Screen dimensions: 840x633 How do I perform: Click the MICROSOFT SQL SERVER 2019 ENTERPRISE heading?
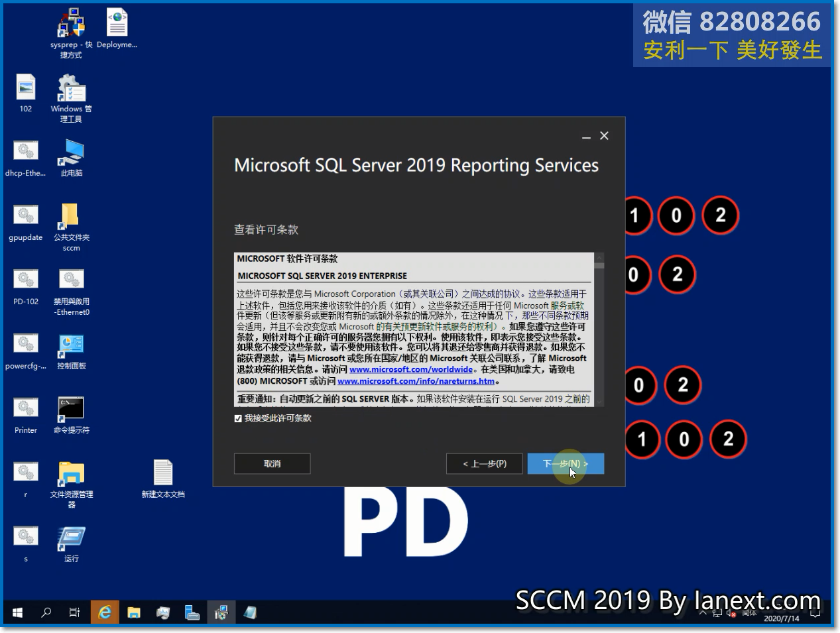pos(322,276)
